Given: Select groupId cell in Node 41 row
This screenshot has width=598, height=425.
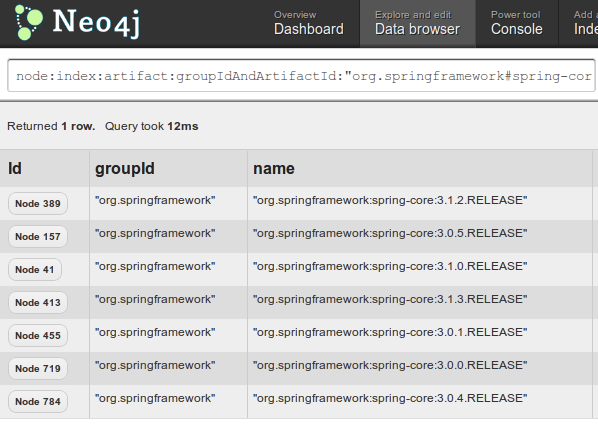Looking at the screenshot, I should (x=168, y=269).
